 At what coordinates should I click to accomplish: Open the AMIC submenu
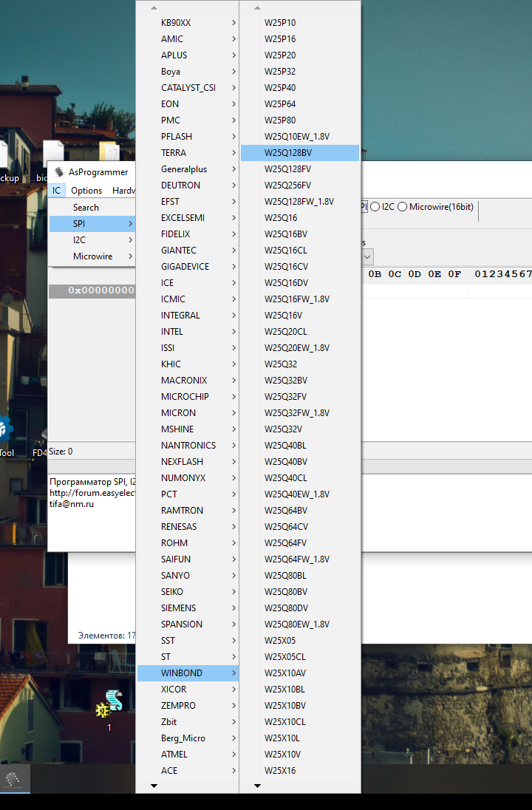pyautogui.click(x=188, y=38)
